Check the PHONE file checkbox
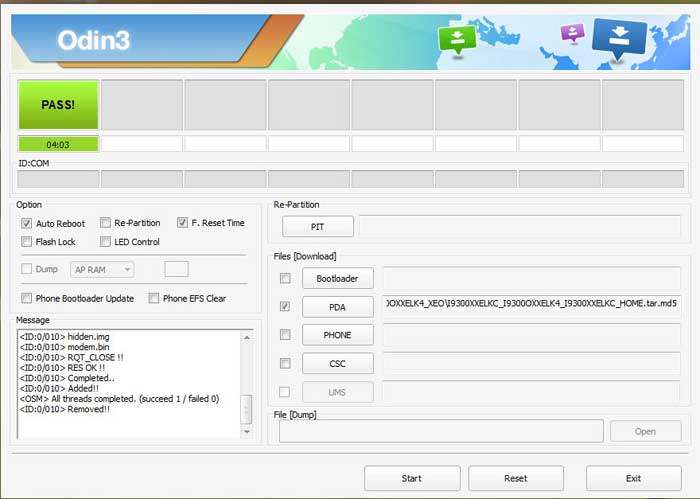 tap(285, 335)
